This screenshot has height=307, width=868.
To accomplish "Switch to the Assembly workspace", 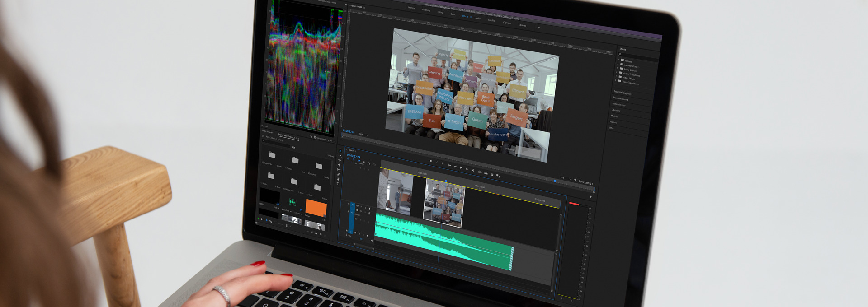I will click(426, 10).
